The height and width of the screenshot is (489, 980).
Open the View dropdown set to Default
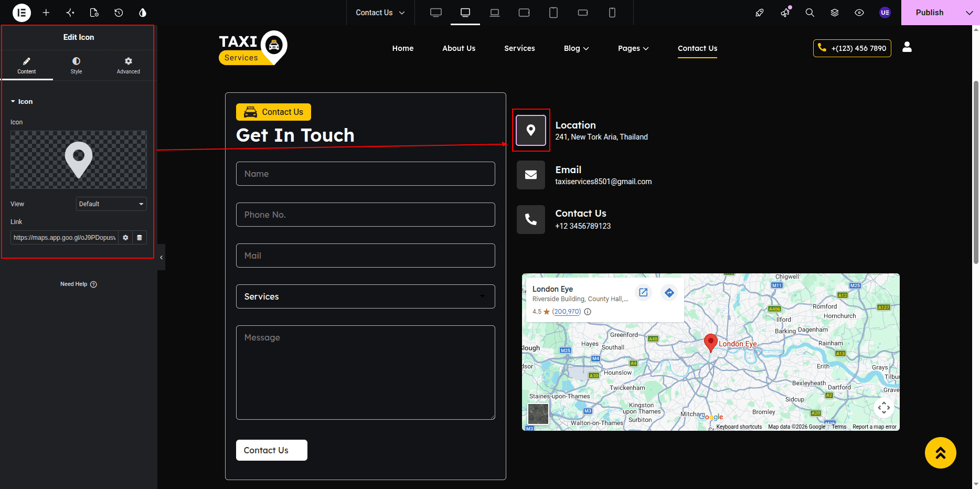tap(111, 204)
